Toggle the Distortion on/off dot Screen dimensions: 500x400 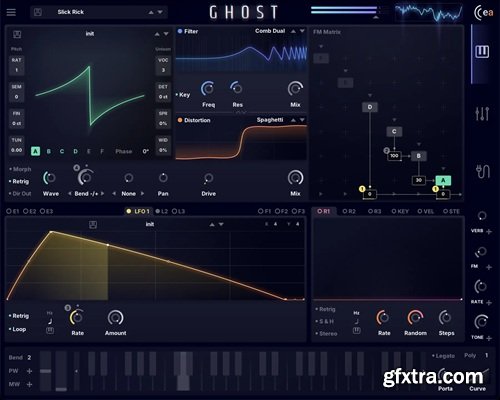(180, 120)
